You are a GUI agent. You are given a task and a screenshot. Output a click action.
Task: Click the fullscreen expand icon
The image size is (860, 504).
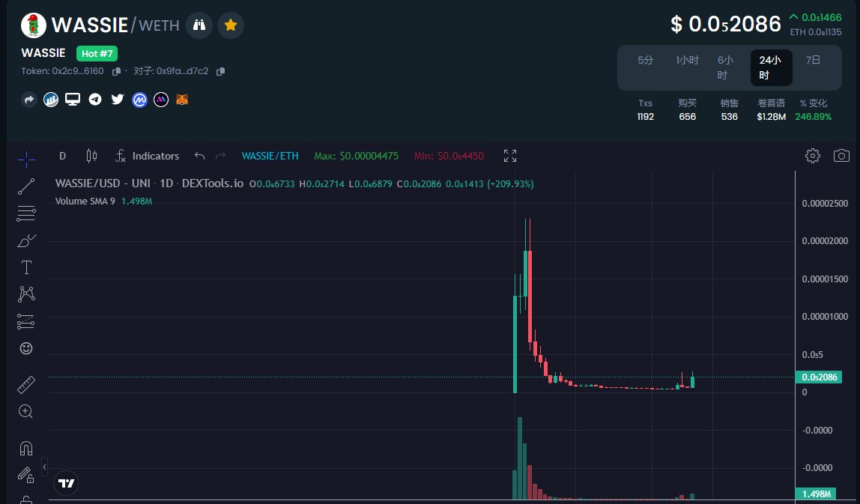coord(510,157)
